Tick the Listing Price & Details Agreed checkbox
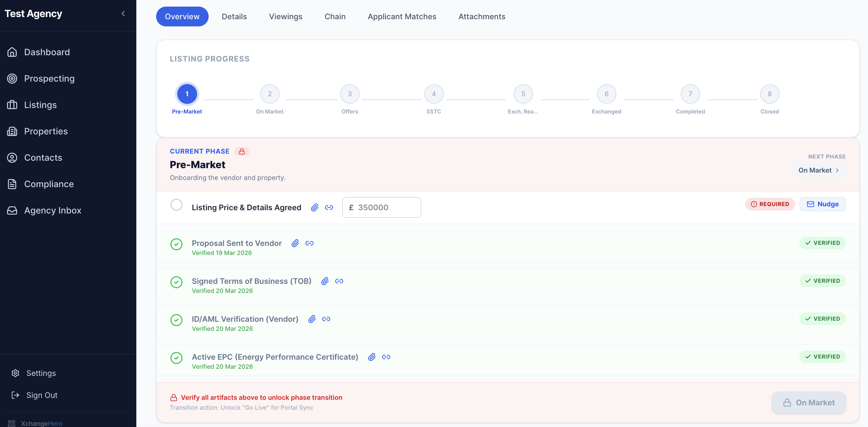The height and width of the screenshot is (427, 868). tap(176, 205)
